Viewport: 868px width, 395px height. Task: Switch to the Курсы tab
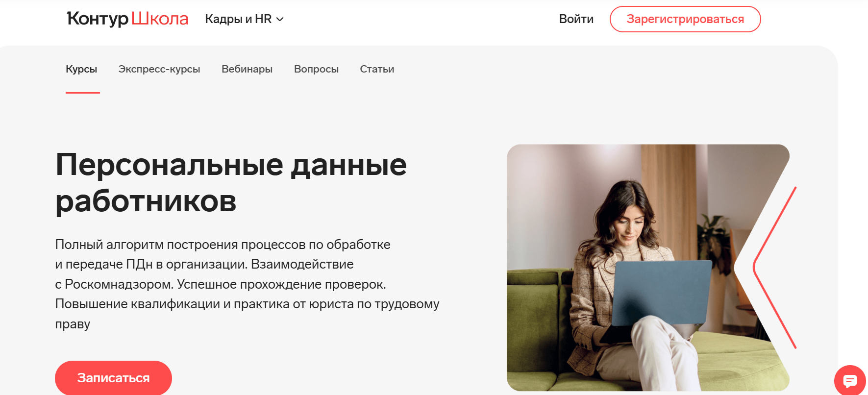pos(81,69)
